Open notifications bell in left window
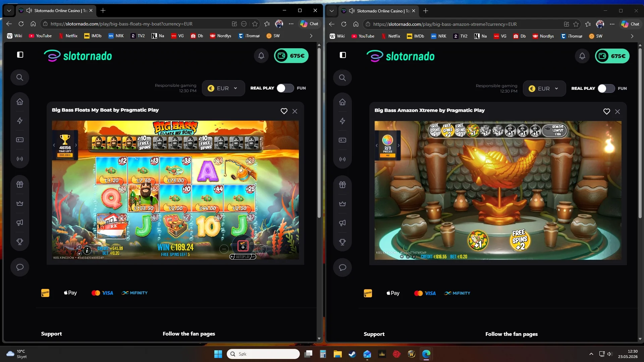Viewport: 644px width, 362px height. click(261, 56)
